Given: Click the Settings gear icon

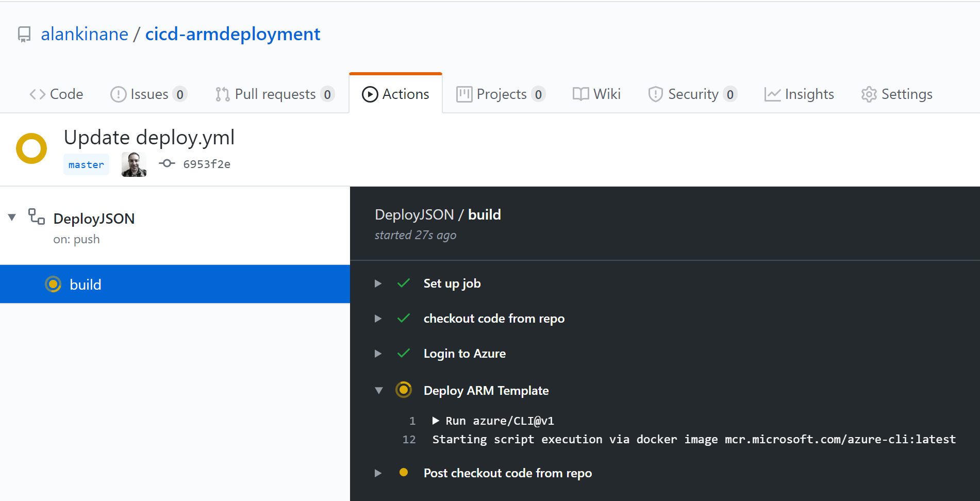Looking at the screenshot, I should [869, 94].
